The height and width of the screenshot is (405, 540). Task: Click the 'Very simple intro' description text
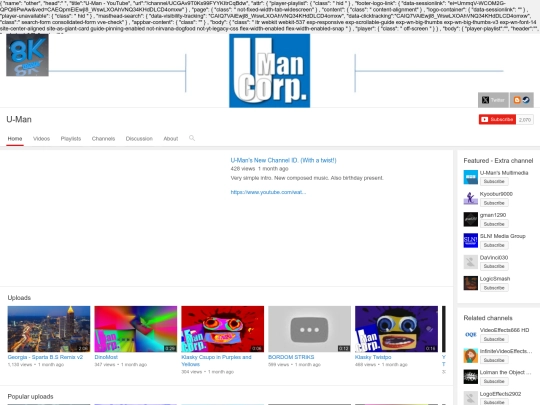coord(307,178)
